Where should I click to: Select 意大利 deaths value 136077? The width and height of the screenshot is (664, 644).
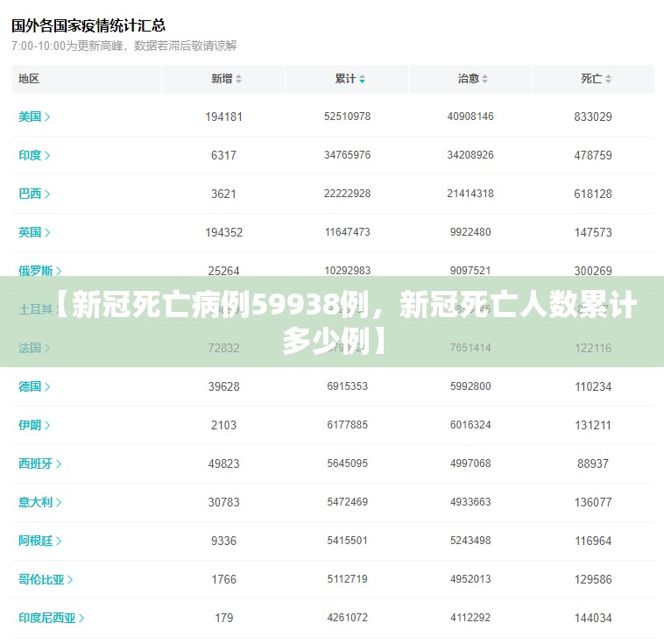pos(593,502)
